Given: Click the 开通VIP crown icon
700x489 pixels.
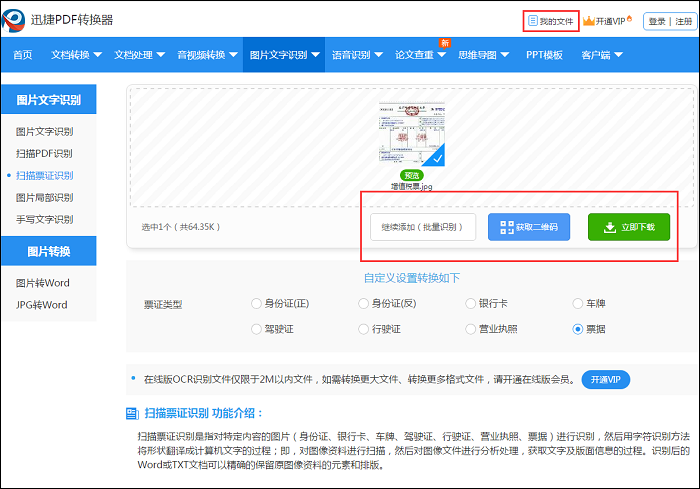Looking at the screenshot, I should click(x=589, y=20).
